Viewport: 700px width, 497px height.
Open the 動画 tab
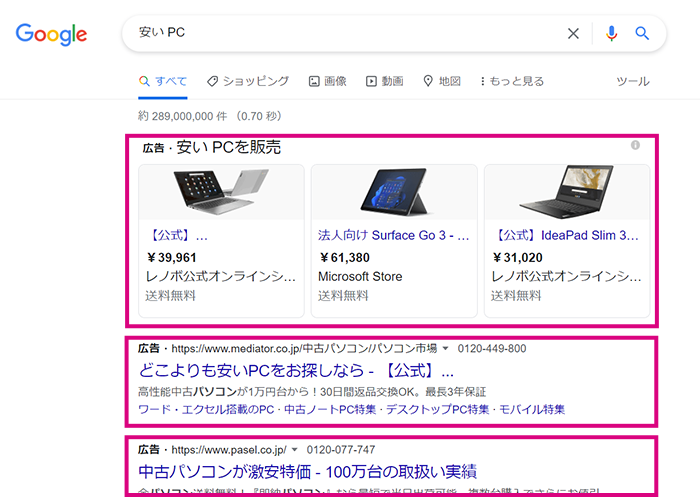click(x=385, y=81)
